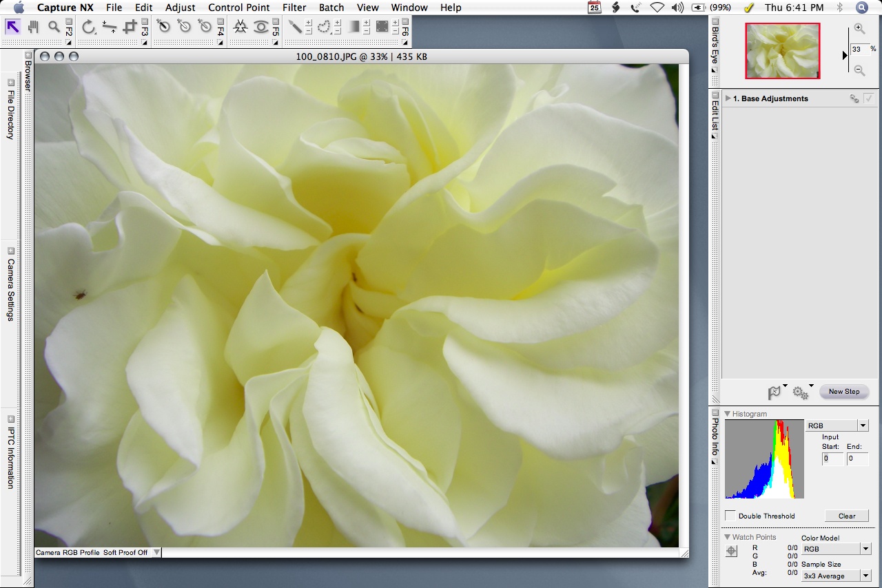Open the histogram RGB channel dropdown
Screen dimensions: 882x588
tap(837, 426)
